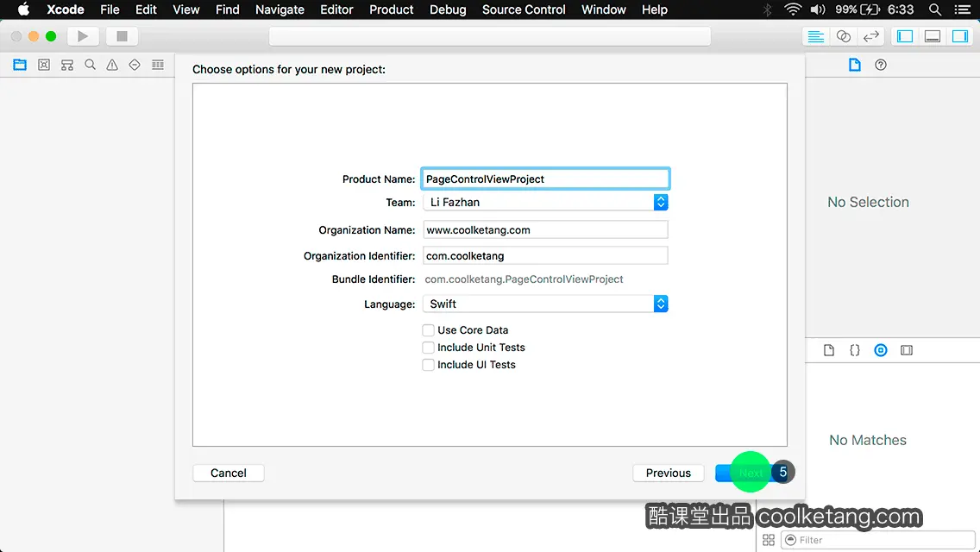Click the Stop button in toolbar
Image resolution: width=980 pixels, height=552 pixels.
122,36
